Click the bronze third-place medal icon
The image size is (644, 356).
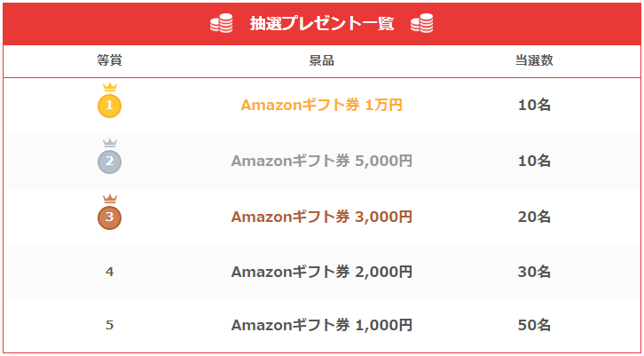(x=109, y=216)
